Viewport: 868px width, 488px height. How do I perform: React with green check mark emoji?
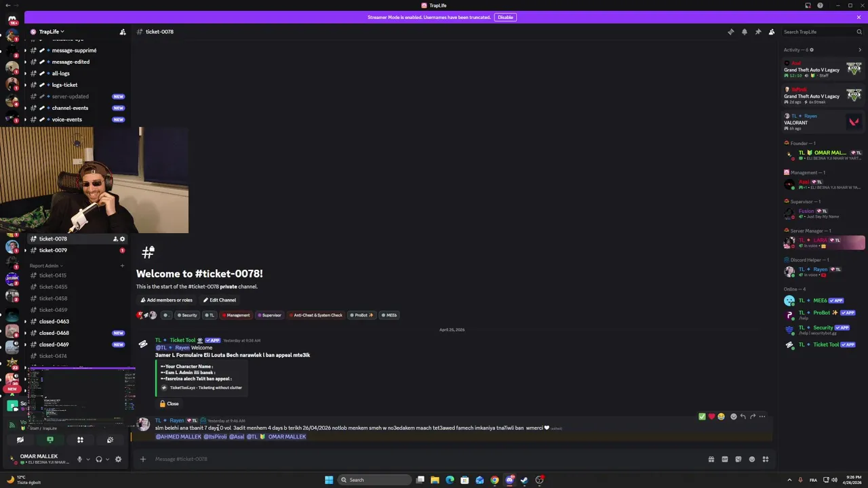702,416
